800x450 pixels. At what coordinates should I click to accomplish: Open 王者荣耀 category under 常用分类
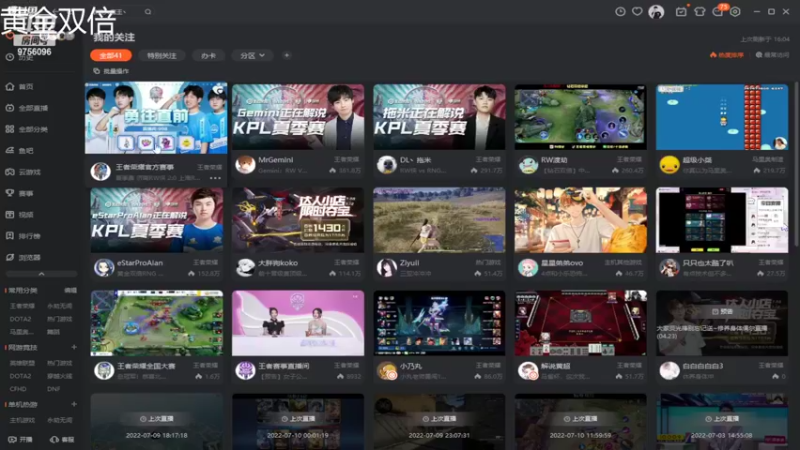pyautogui.click(x=22, y=306)
